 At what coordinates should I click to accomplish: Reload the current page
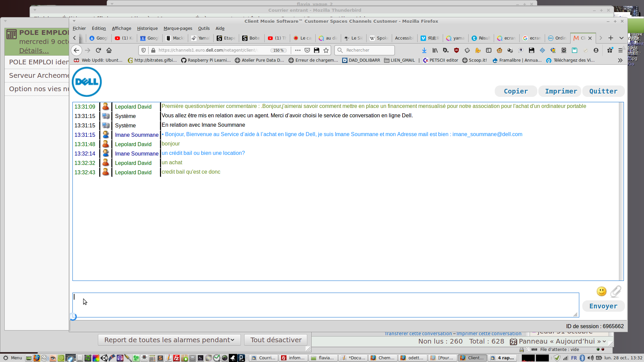click(98, 50)
